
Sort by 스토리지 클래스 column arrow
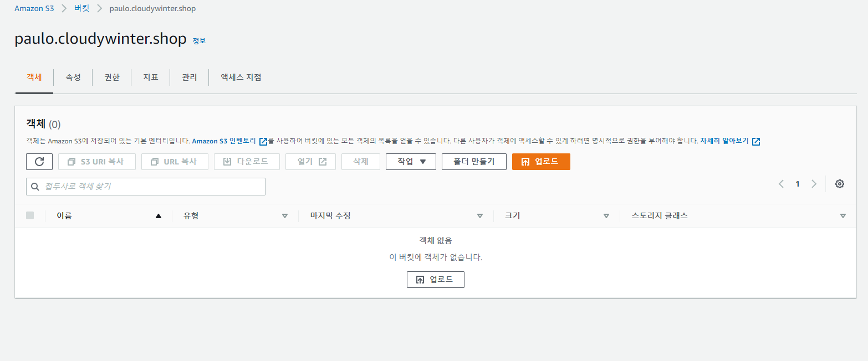point(843,216)
